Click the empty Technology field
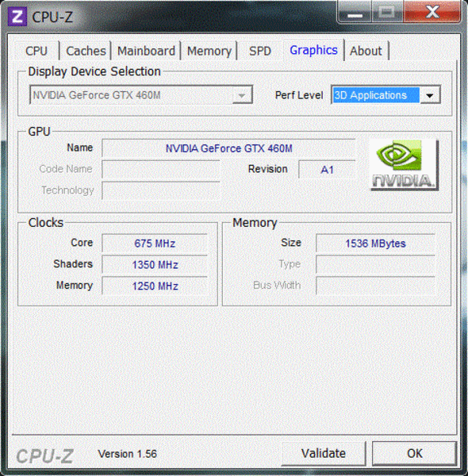This screenshot has width=468, height=476. point(161,190)
